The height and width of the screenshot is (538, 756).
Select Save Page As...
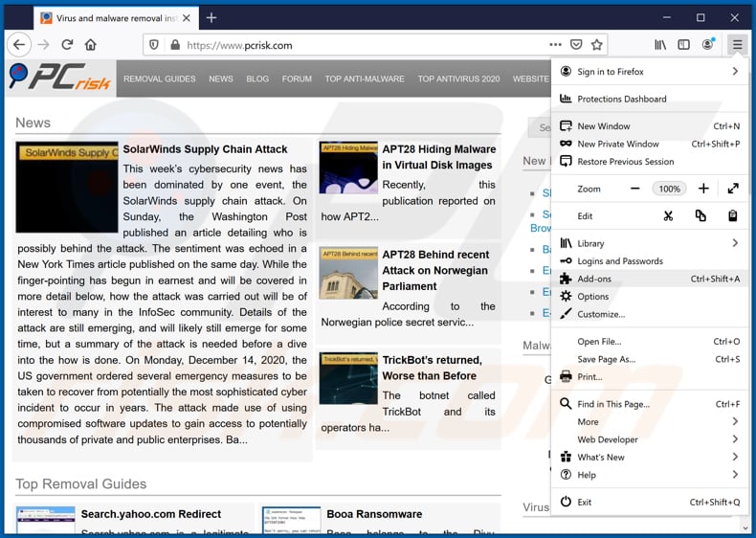[649, 360]
